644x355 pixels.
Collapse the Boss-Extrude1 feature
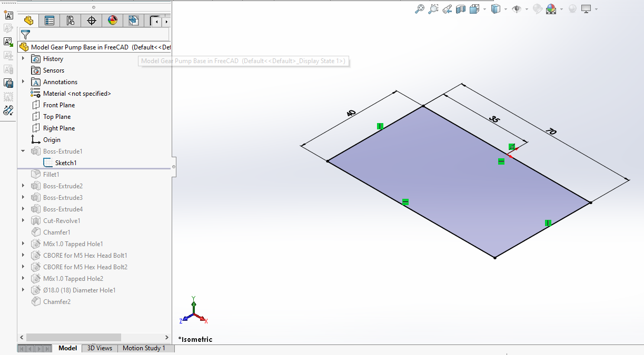coord(23,151)
